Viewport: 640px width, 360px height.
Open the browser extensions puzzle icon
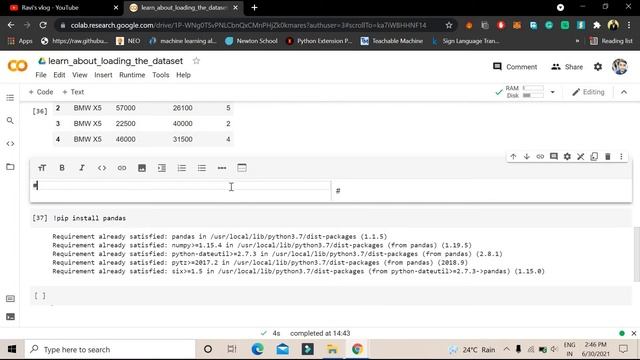point(597,25)
